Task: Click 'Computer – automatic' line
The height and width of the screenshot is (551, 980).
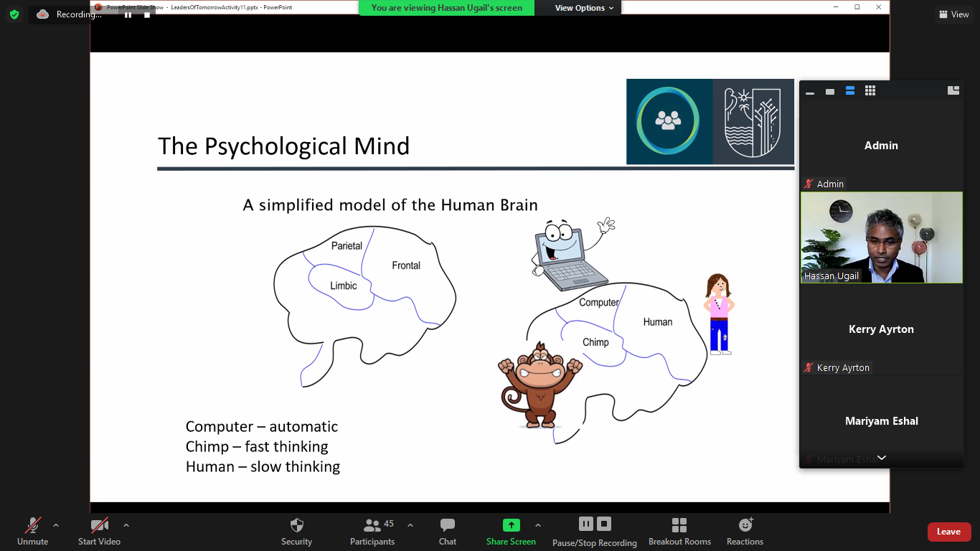Action: [x=262, y=426]
